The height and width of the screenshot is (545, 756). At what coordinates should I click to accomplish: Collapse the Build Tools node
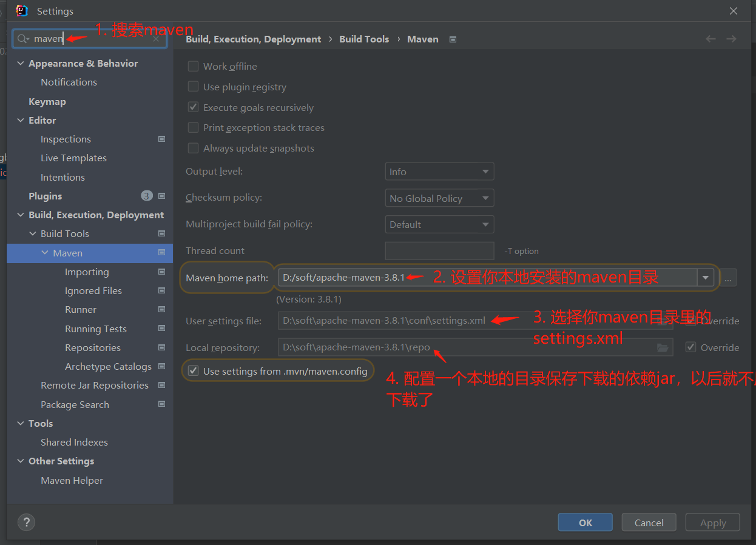click(33, 233)
